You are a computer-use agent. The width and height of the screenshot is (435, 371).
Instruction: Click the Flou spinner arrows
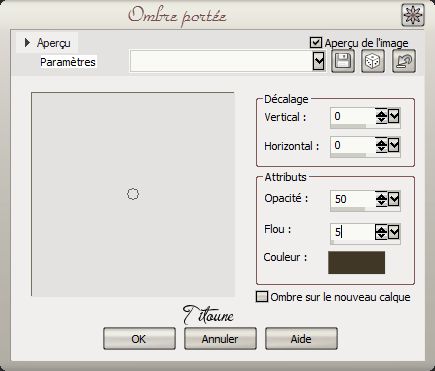[x=381, y=232]
